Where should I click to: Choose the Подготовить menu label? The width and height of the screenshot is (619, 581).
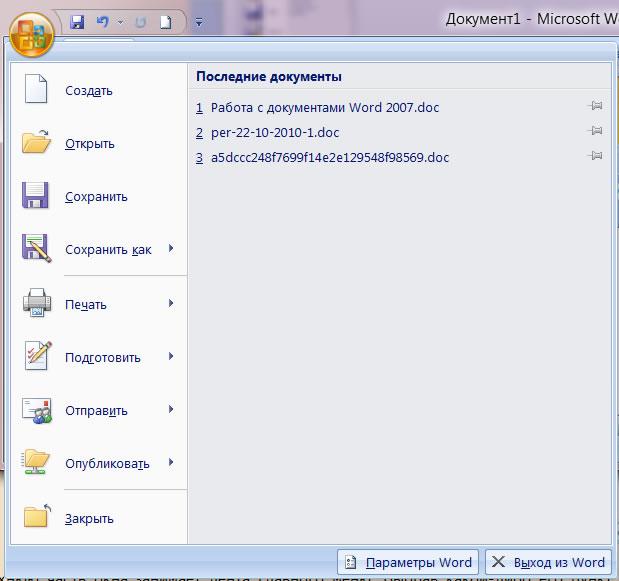click(x=103, y=358)
